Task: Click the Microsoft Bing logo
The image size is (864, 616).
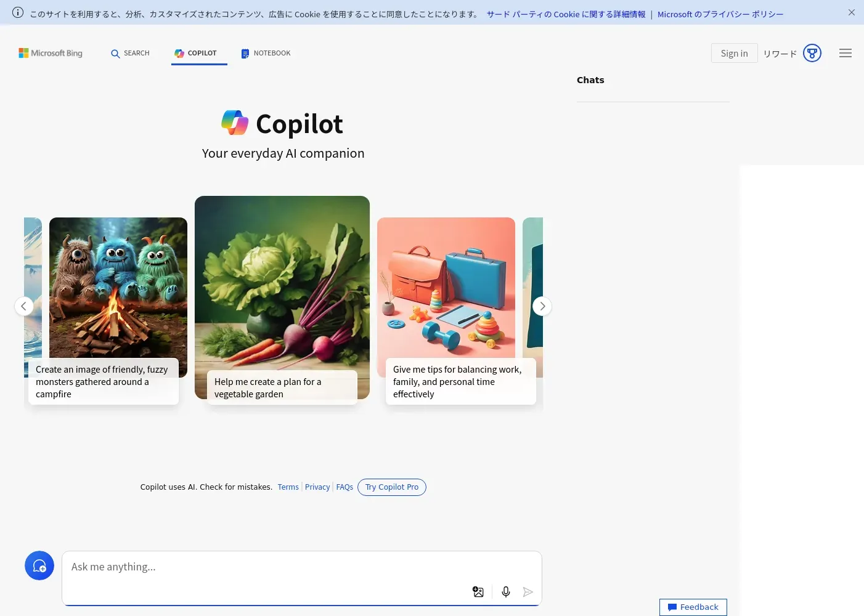Action: click(51, 54)
